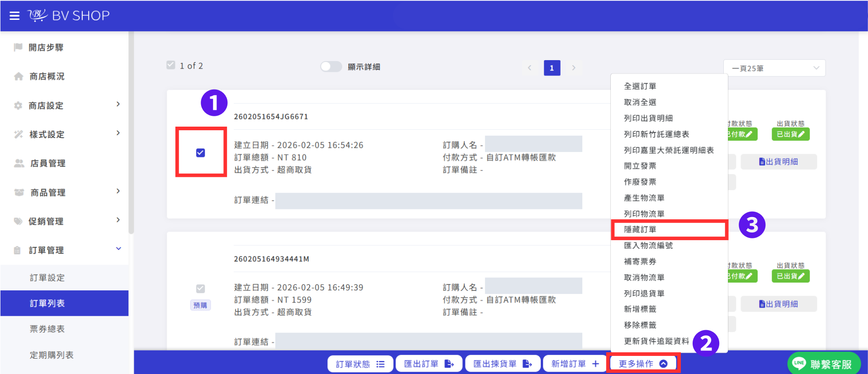Expand the 商品管理 submenu chevron
The width and height of the screenshot is (868, 374).
(x=118, y=191)
